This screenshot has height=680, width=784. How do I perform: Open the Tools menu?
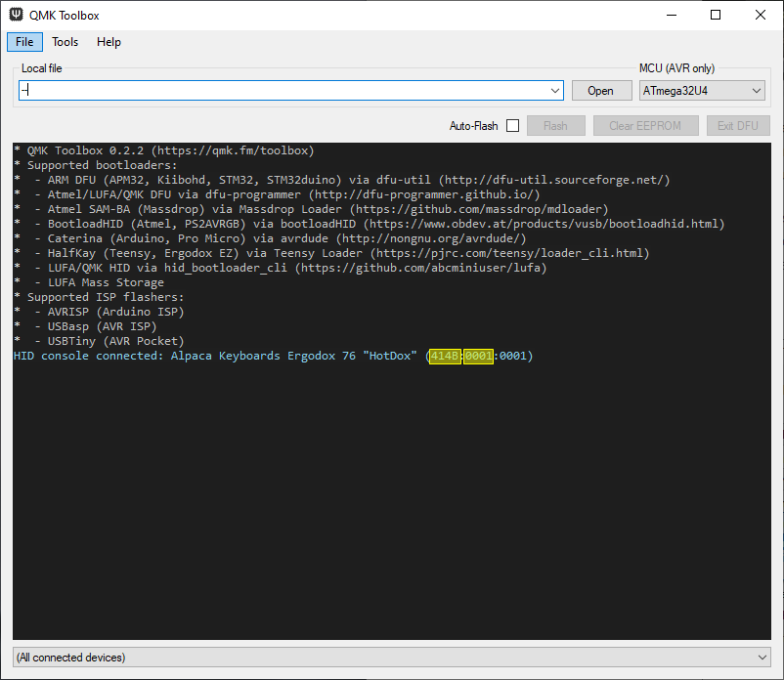pos(65,42)
